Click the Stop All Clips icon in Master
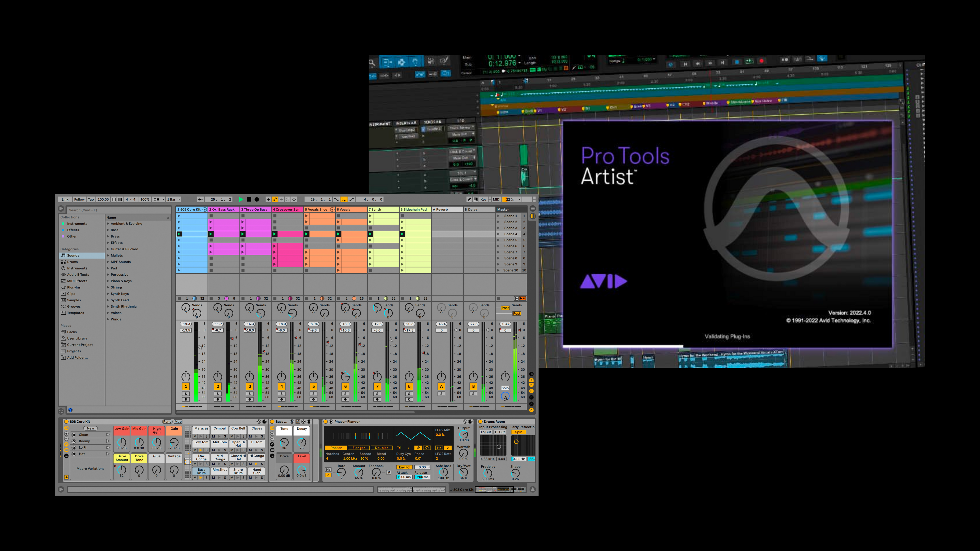Screen dimensions: 980x551 click(x=499, y=298)
